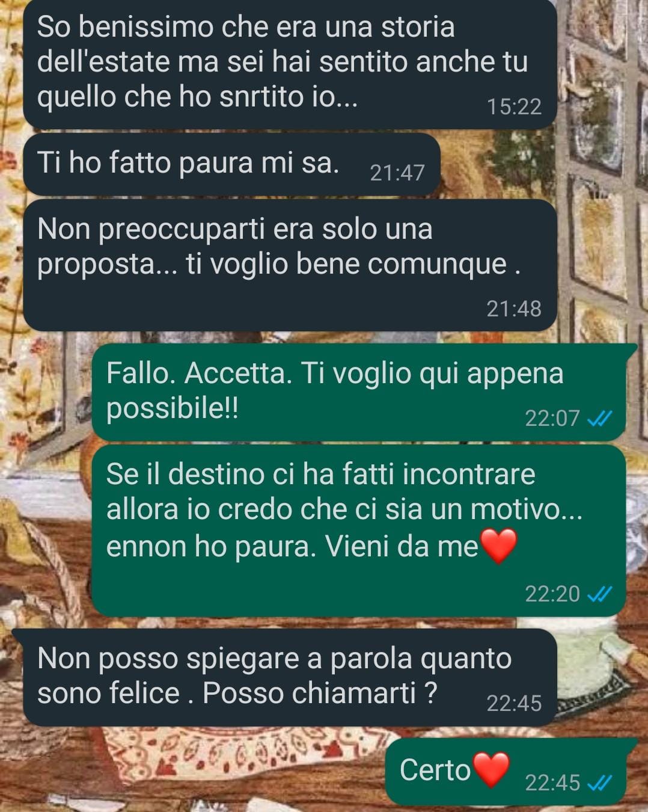The image size is (648, 812).
Task: Select the 'Ti ho fatto paura mi sa.' message
Action: pyautogui.click(x=232, y=164)
